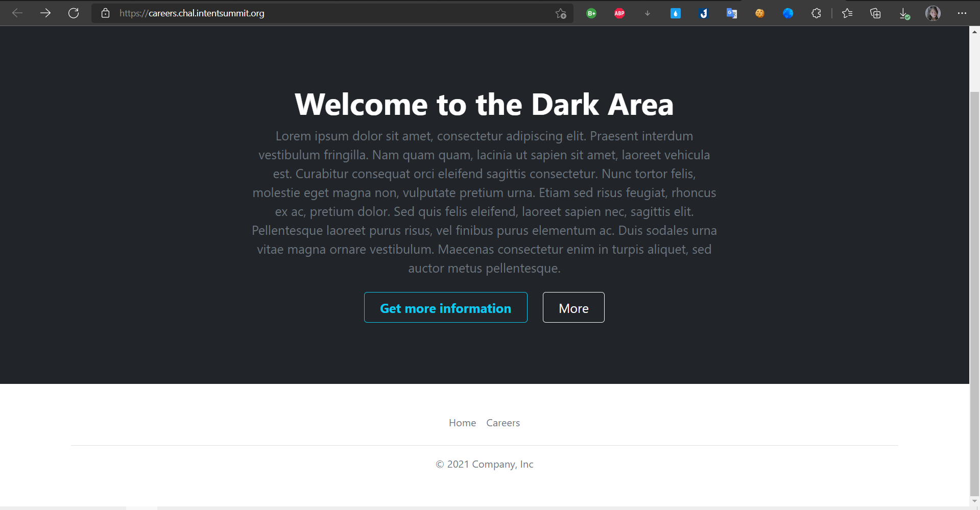Open the Favorites list
Image resolution: width=980 pixels, height=510 pixels.
pyautogui.click(x=847, y=13)
